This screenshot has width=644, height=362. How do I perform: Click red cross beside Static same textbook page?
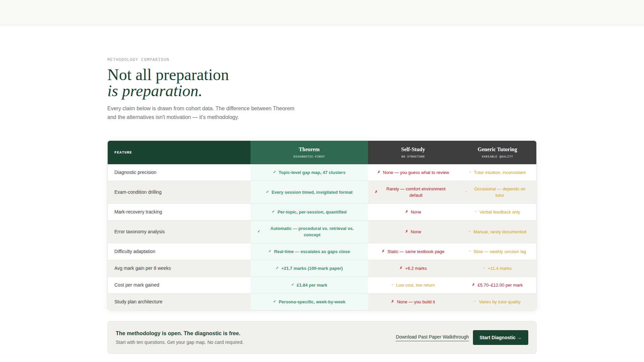point(383,251)
